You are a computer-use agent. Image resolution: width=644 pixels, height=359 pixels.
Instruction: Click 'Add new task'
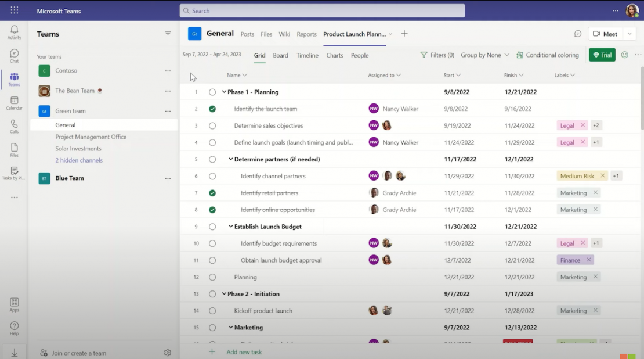coord(244,352)
